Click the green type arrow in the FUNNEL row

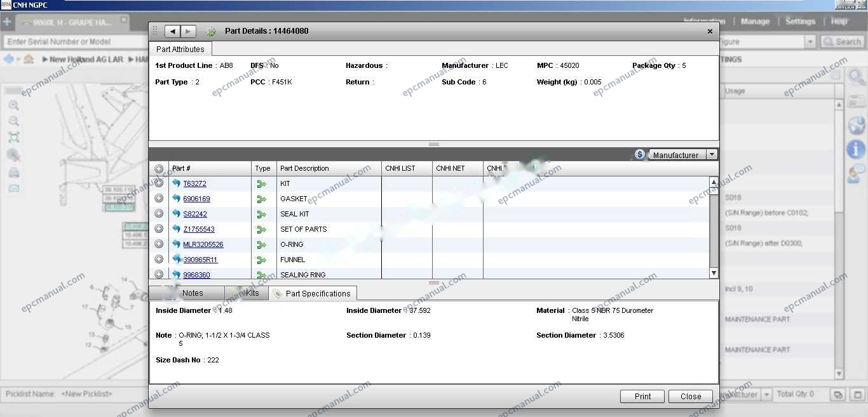(261, 260)
